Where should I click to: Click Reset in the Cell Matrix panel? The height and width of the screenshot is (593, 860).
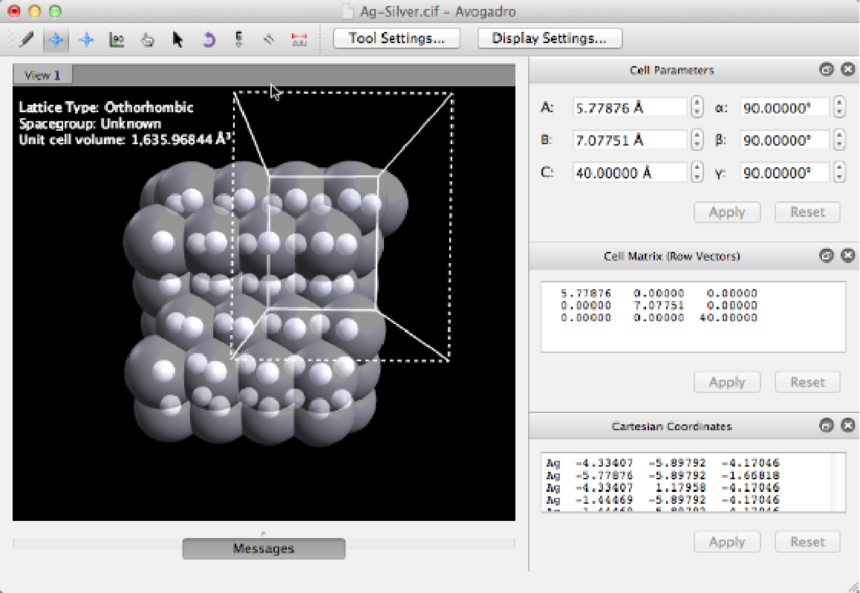point(806,382)
